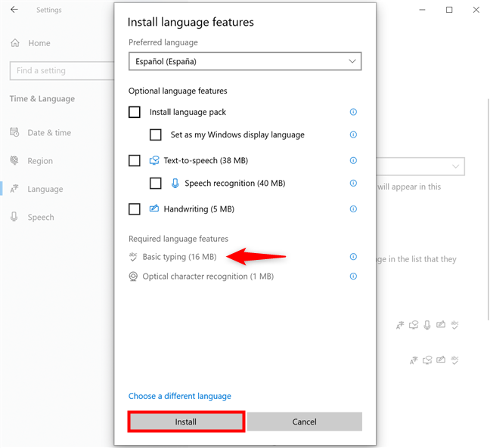Open Speech settings page

(41, 217)
